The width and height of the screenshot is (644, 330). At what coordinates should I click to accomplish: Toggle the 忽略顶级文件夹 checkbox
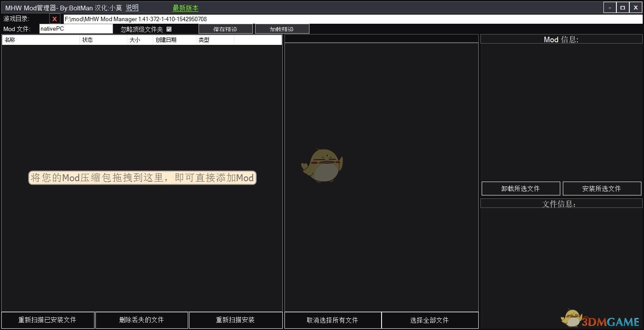[169, 28]
